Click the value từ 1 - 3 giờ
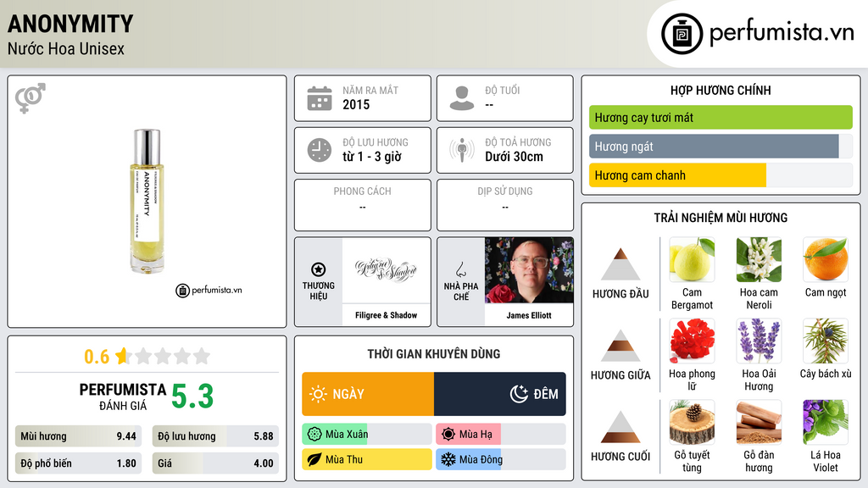This screenshot has width=868, height=488. [371, 157]
